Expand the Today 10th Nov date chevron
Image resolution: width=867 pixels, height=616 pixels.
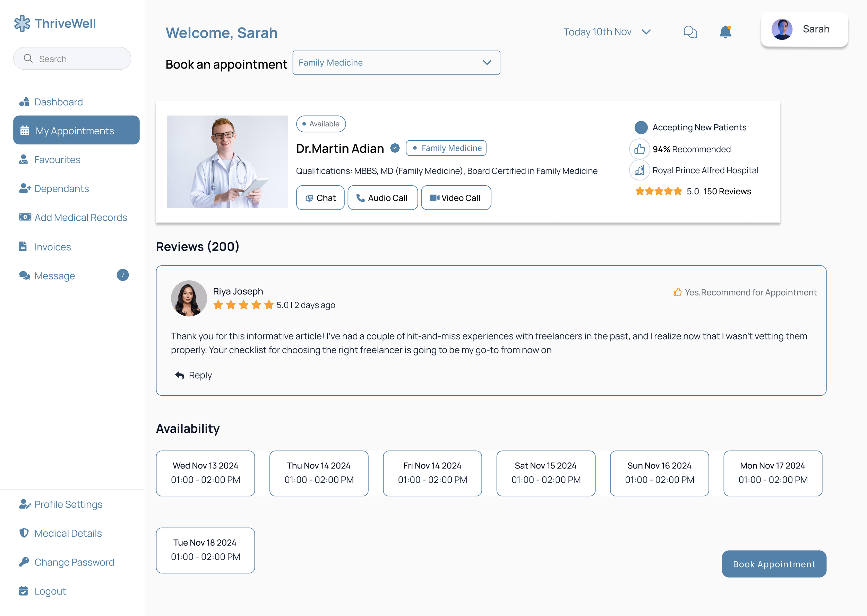point(646,32)
